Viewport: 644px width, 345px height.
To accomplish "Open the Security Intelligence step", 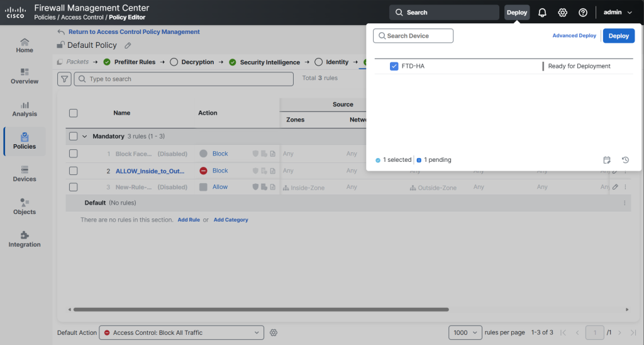I will point(270,62).
